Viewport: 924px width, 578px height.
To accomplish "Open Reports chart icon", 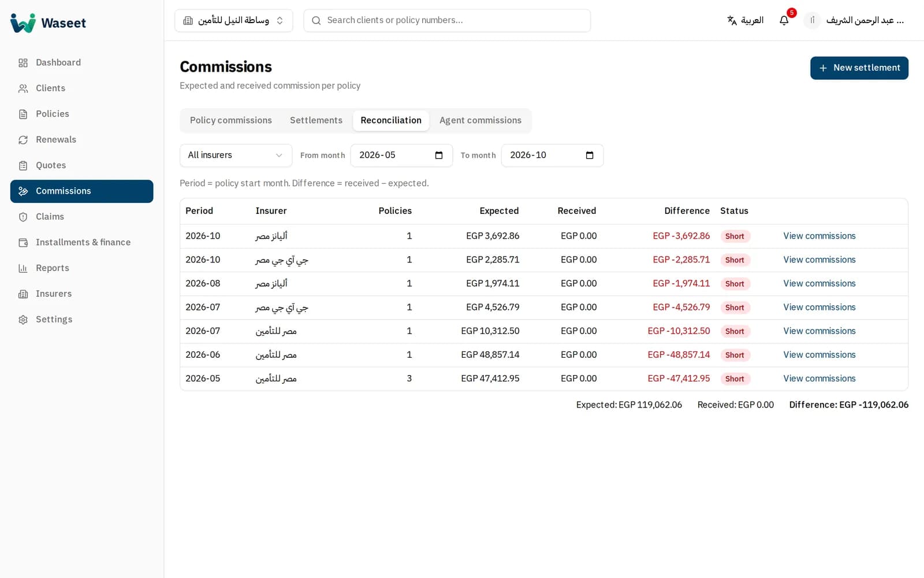I will (x=23, y=268).
